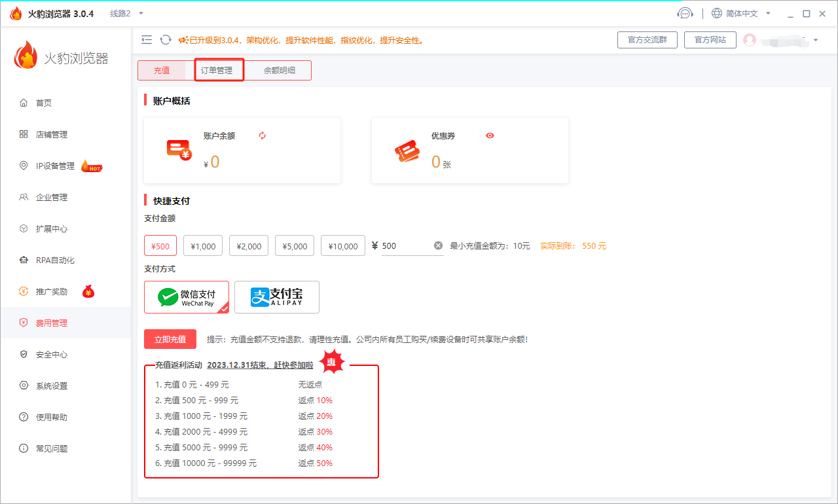Click the 立即充值 button
The image size is (838, 504).
pyautogui.click(x=170, y=339)
